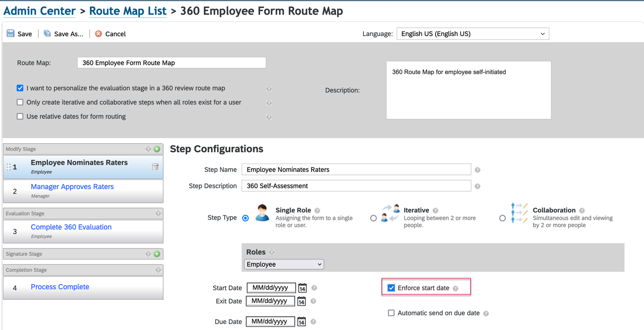Click the red Cancel icon
The height and width of the screenshot is (330, 644).
coord(98,34)
